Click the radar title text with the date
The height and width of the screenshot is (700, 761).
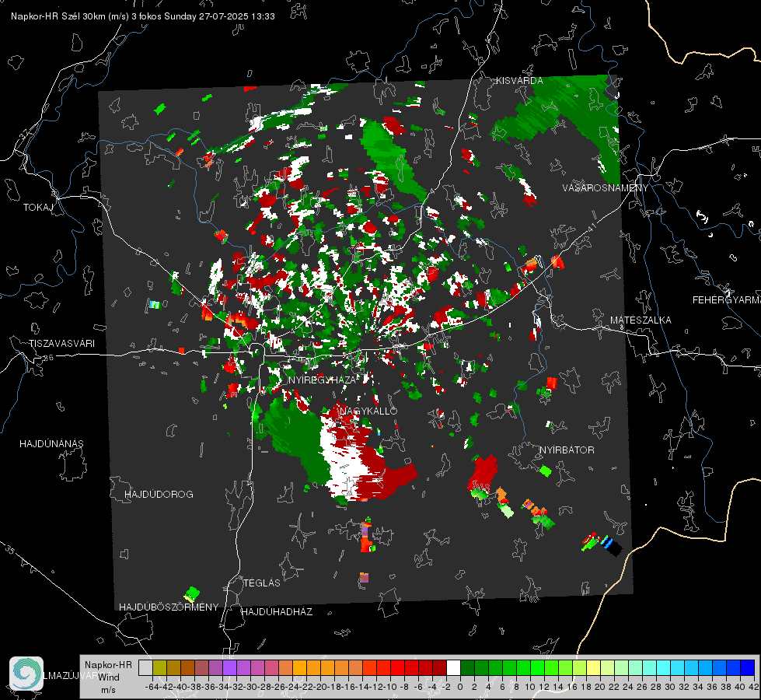(x=143, y=16)
